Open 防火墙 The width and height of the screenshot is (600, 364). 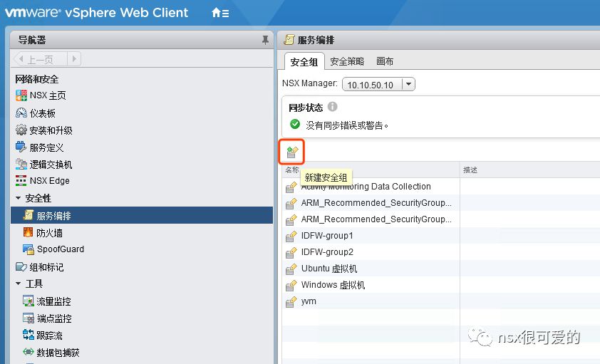pos(49,233)
